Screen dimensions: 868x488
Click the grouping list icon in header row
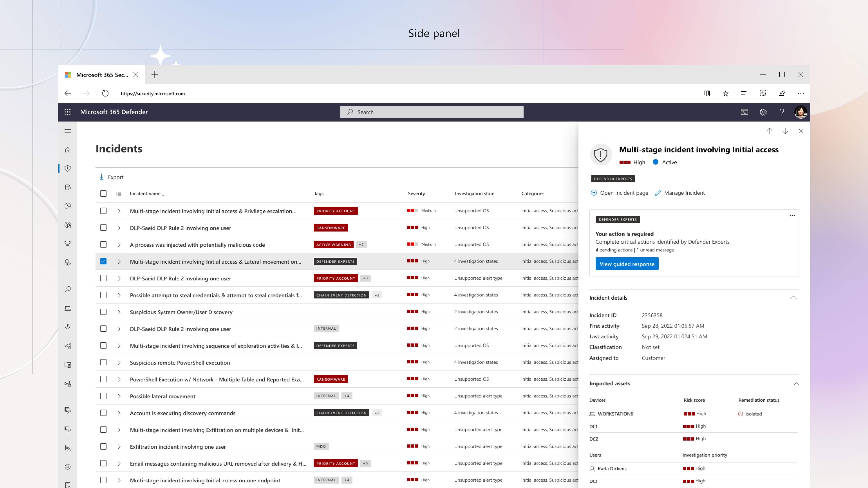click(119, 194)
